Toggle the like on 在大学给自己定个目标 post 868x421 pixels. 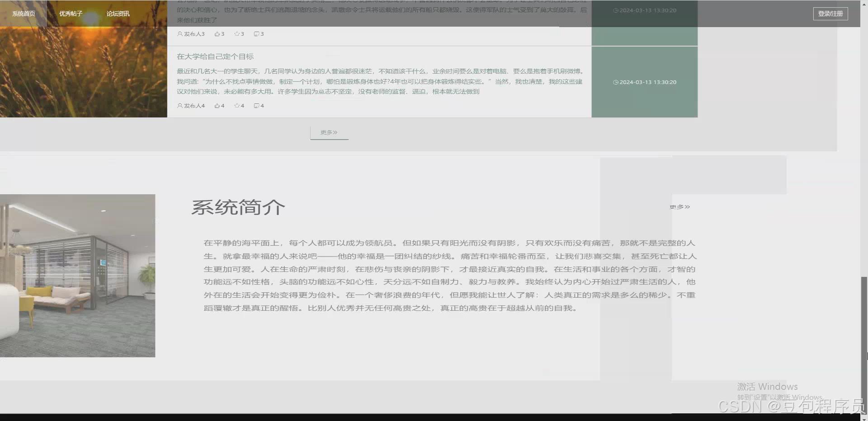[x=217, y=105]
